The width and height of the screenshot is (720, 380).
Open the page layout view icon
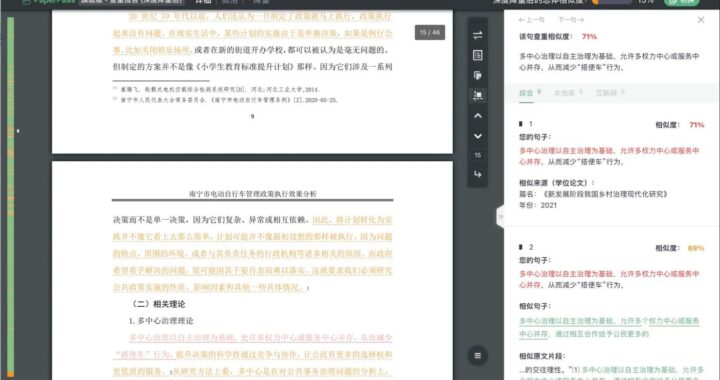478,55
